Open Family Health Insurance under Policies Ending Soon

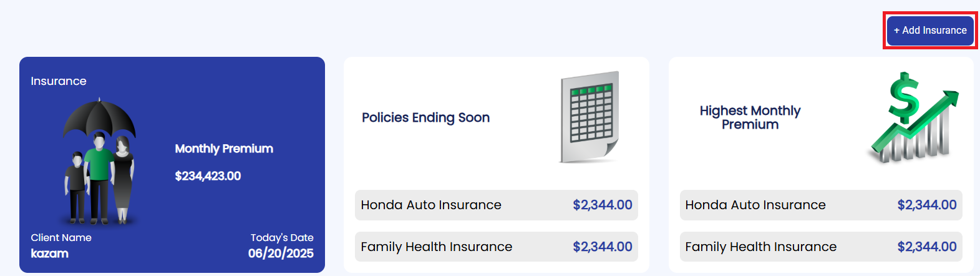click(437, 247)
